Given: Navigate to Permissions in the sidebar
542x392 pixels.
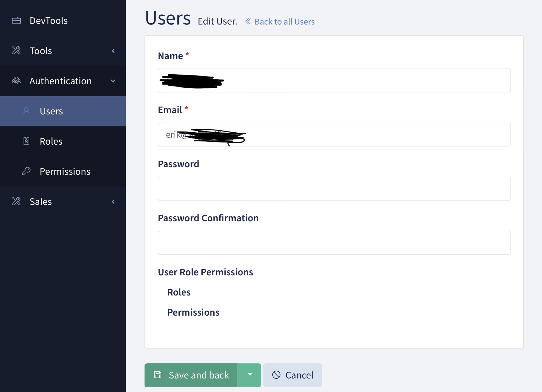Looking at the screenshot, I should coord(65,171).
